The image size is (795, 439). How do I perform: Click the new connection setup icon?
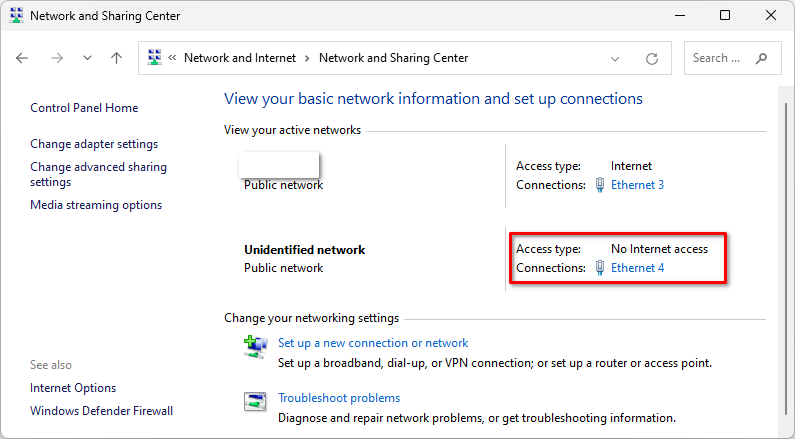coord(256,347)
